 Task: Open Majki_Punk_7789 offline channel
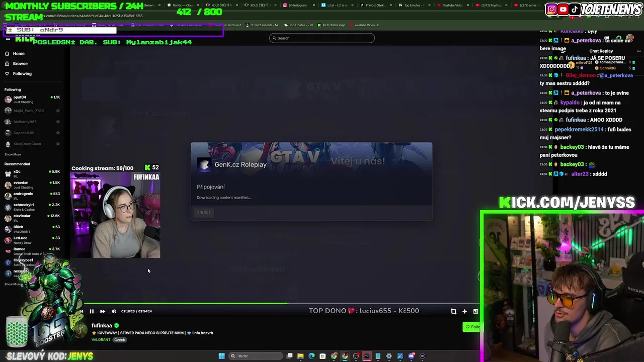coord(32,111)
